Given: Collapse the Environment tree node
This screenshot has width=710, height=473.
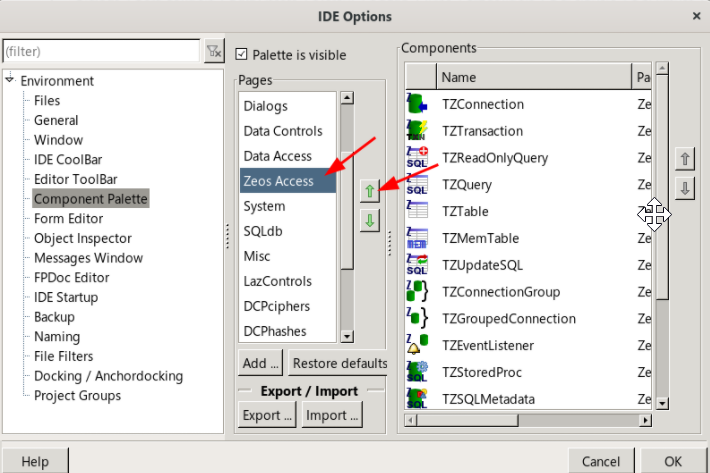Looking at the screenshot, I should (10, 80).
